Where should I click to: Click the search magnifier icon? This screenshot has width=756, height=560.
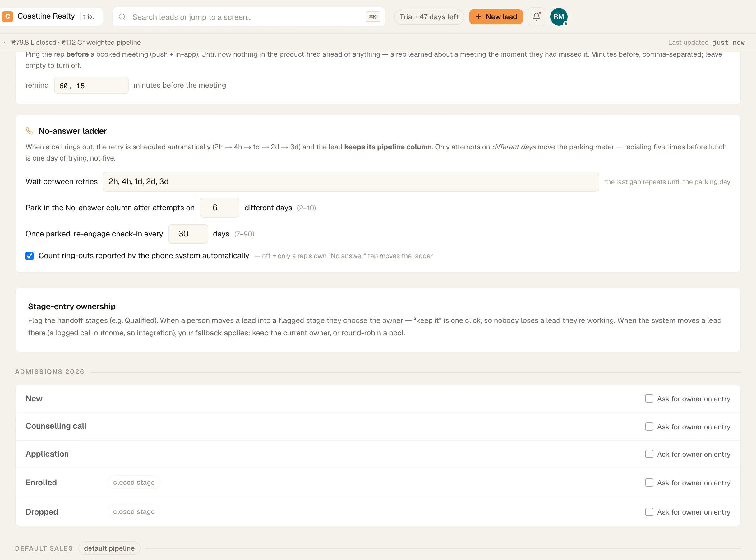[122, 17]
